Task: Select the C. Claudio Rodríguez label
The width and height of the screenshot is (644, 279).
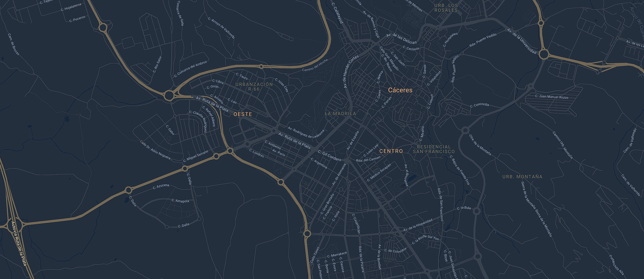Action: coord(198,121)
